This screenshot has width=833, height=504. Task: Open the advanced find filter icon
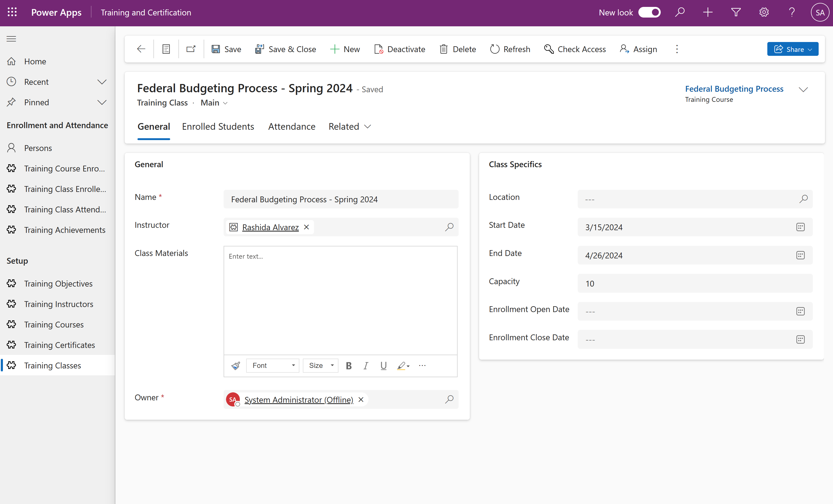click(736, 12)
